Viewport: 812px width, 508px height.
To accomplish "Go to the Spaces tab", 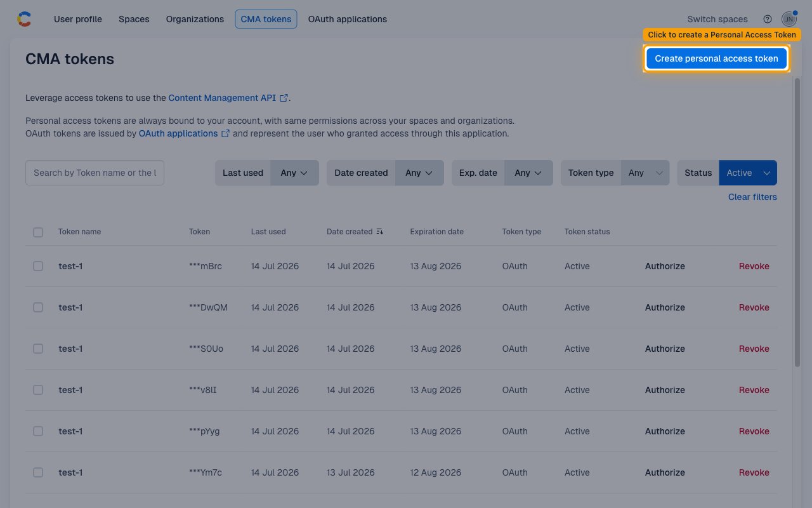I will 134,19.
